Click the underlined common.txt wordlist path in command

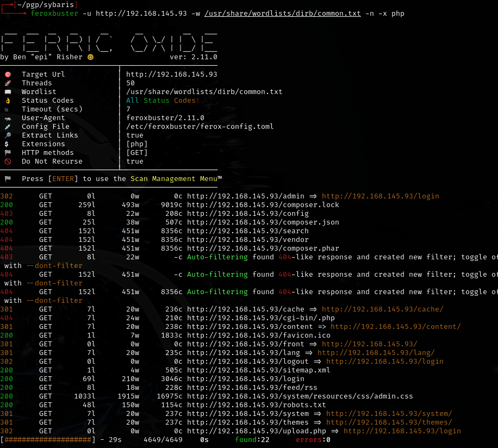click(x=282, y=13)
